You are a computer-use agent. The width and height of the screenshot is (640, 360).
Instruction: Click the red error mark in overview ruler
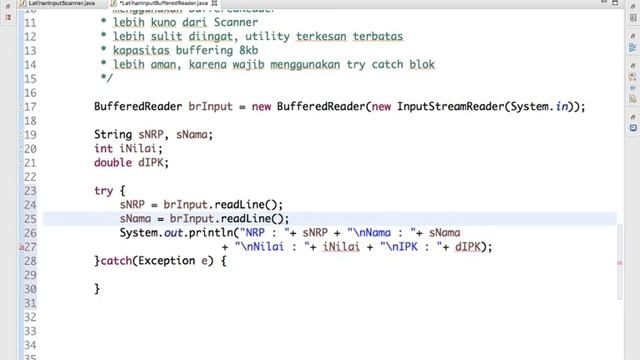pyautogui.click(x=620, y=263)
